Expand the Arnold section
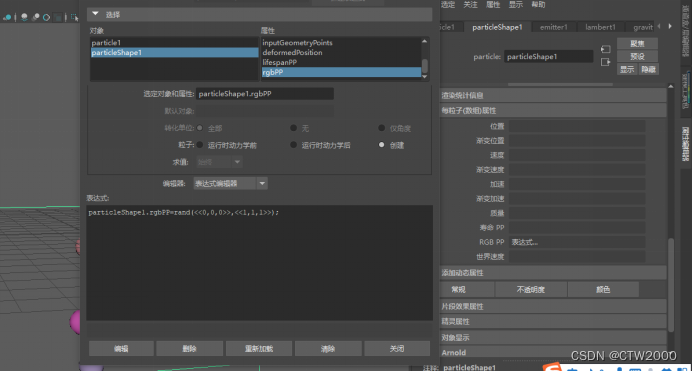Image resolution: width=693 pixels, height=371 pixels. tap(553, 352)
